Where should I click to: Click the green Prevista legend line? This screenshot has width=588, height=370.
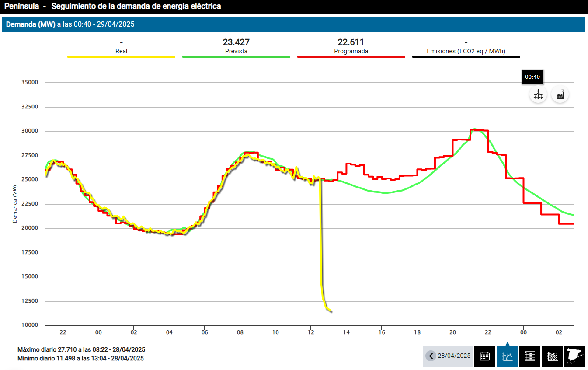236,57
